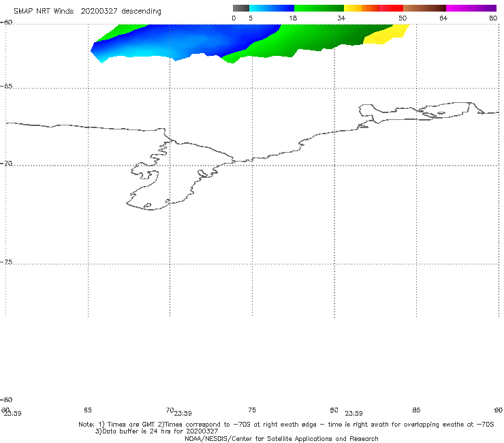Select the brown segment of the color scale
The height and width of the screenshot is (443, 504).
pyautogui.click(x=424, y=8)
